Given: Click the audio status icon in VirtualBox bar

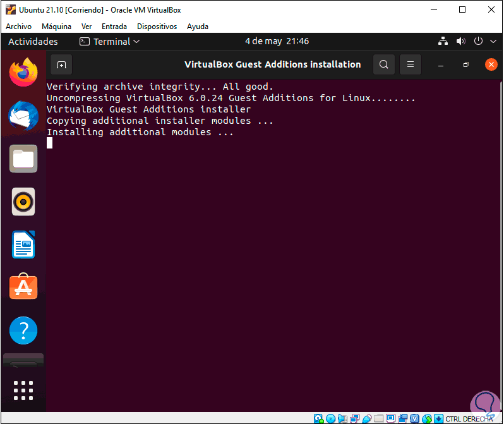Looking at the screenshot, I should coord(343,418).
